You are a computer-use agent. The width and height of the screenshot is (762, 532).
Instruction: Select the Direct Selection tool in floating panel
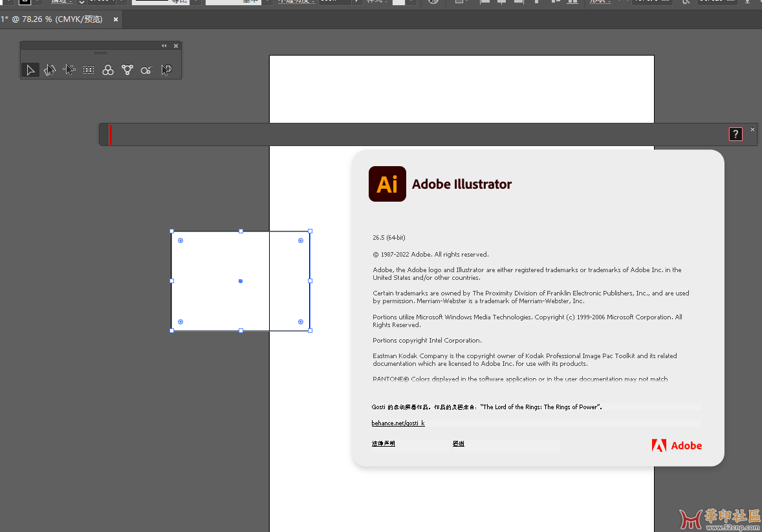[x=50, y=70]
